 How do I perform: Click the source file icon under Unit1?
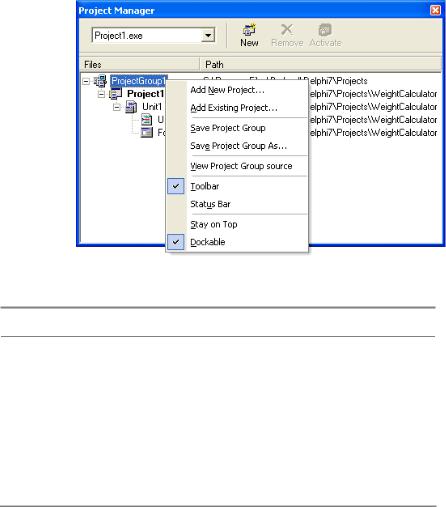(146, 120)
